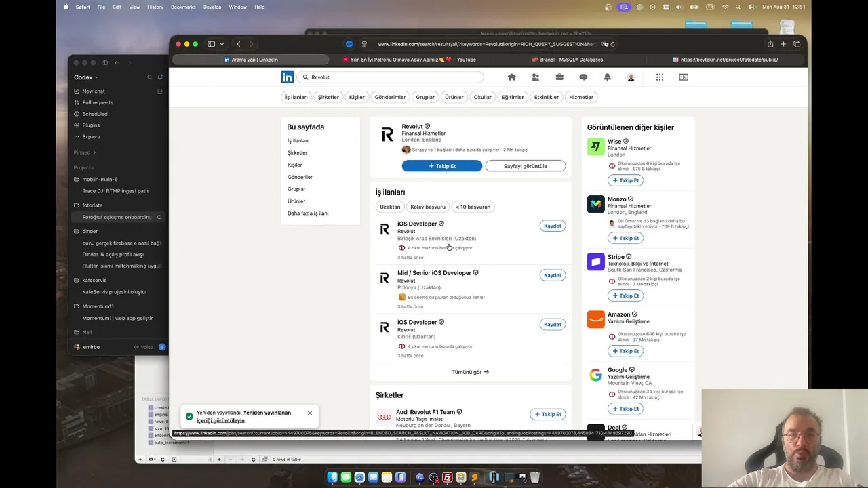Open the Jobs briefcase icon
The width and height of the screenshot is (868, 488).
click(x=559, y=77)
